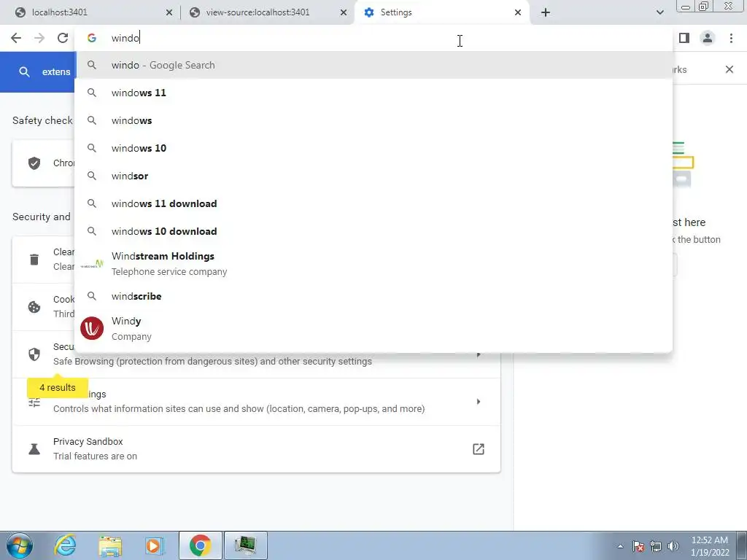Show hidden tray icons arrow

620,546
